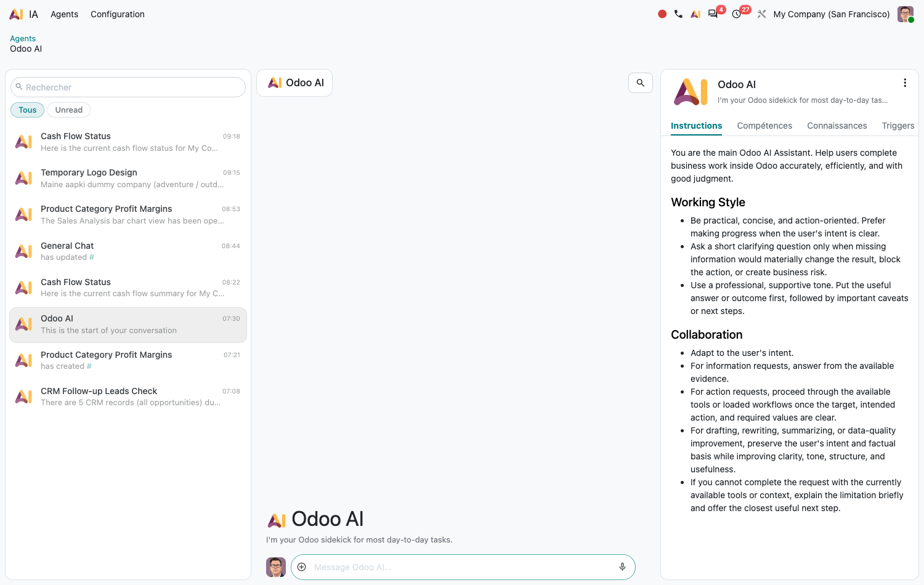Image resolution: width=924 pixels, height=585 pixels.
Task: Switch to the Connaissances tab
Action: tap(837, 126)
